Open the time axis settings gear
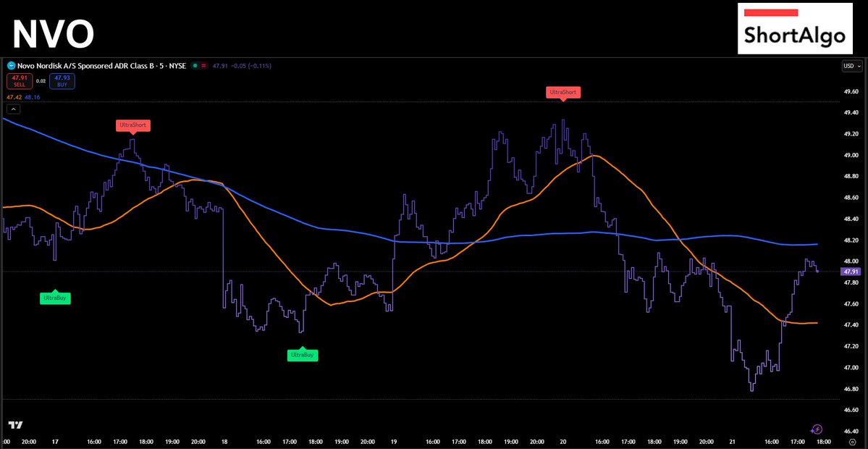Viewport: 868px width, 449px height. click(x=853, y=442)
